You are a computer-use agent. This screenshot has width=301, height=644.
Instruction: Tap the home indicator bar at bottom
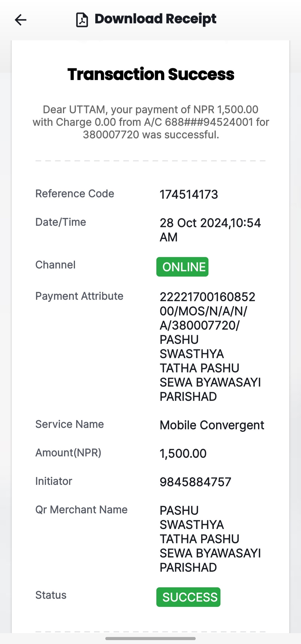pos(151,638)
